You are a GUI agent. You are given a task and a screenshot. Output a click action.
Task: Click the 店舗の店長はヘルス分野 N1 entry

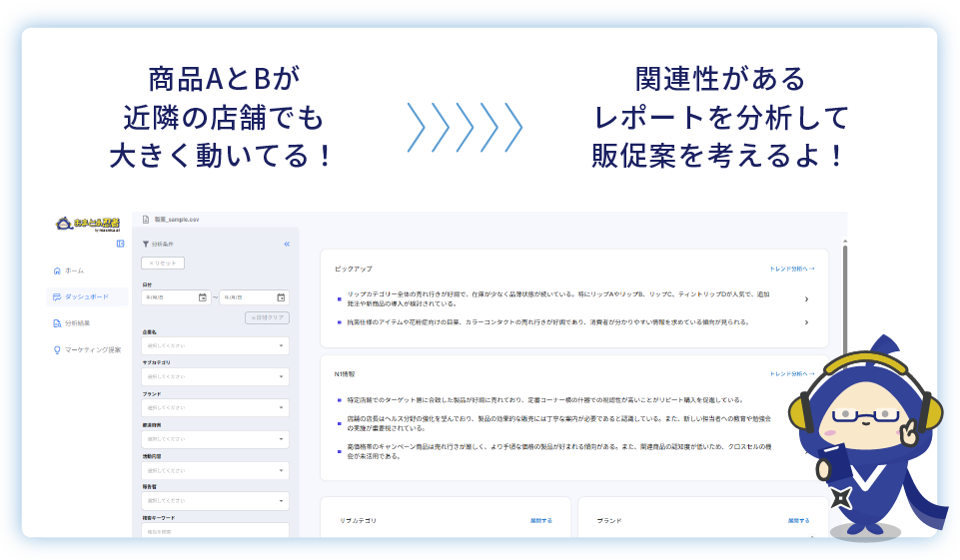(558, 423)
